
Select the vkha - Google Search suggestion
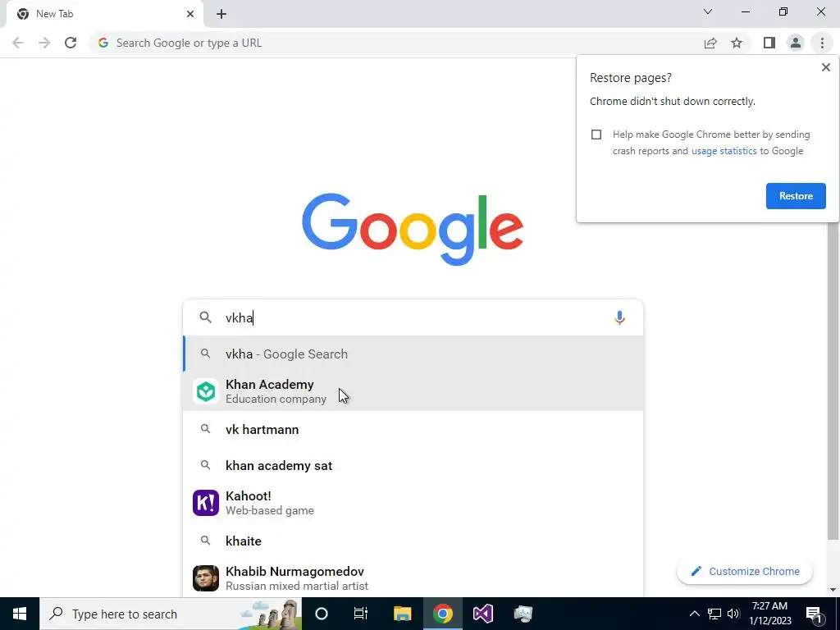[413, 354]
